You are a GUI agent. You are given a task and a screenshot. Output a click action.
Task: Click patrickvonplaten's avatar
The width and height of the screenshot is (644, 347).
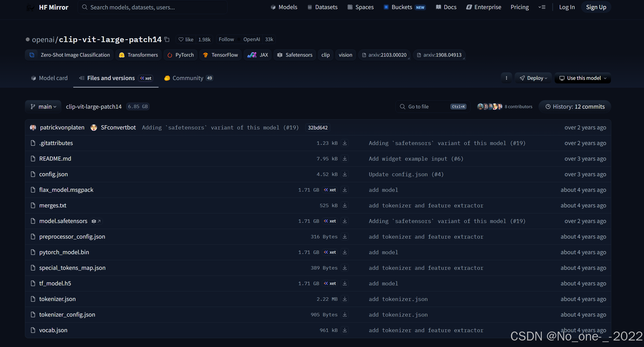tap(33, 128)
